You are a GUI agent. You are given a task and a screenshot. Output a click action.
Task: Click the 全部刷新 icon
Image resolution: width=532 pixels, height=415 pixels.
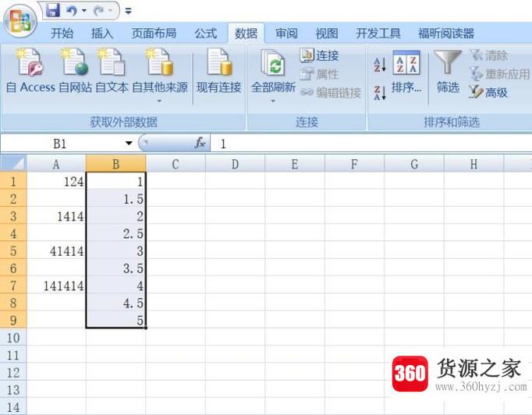pos(273,63)
